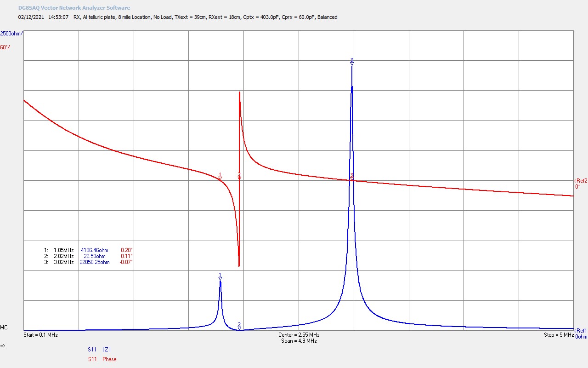The image size is (588, 368).
Task: Click the marker 1 readout row 1.85MHz
Action: [x=88, y=250]
